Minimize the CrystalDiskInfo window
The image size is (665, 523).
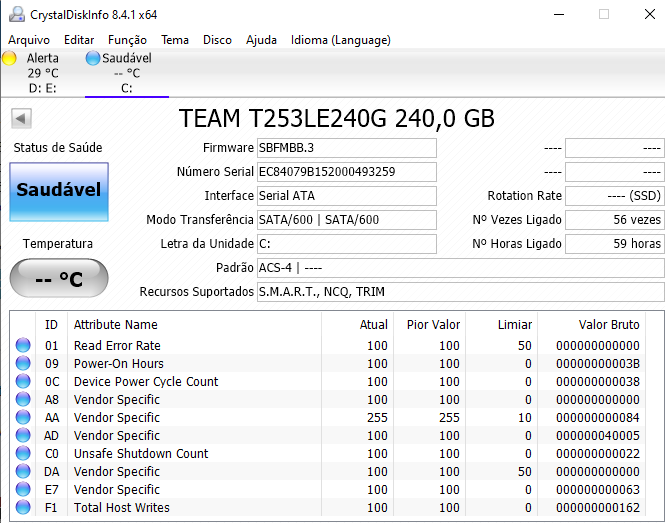tap(559, 14)
